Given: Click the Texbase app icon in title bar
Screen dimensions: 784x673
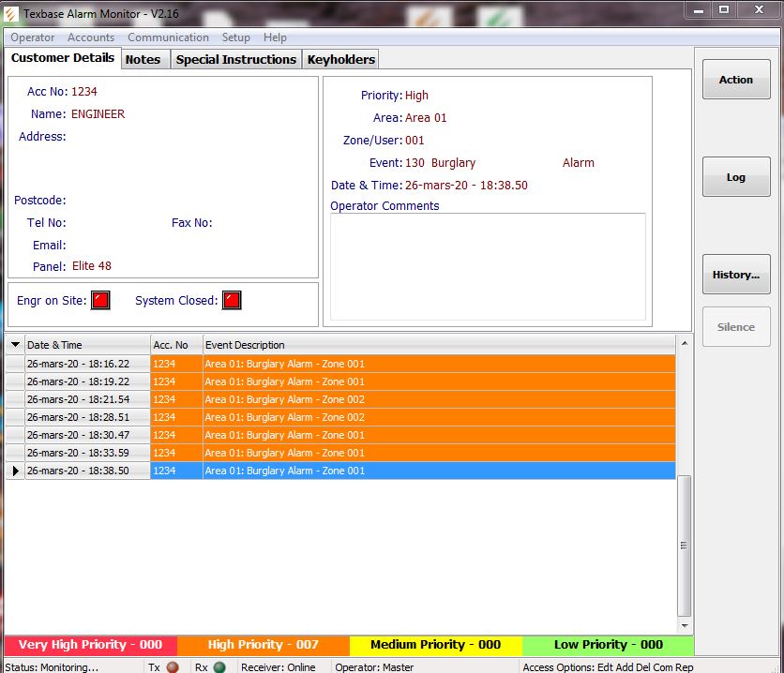Looking at the screenshot, I should pos(11,14).
